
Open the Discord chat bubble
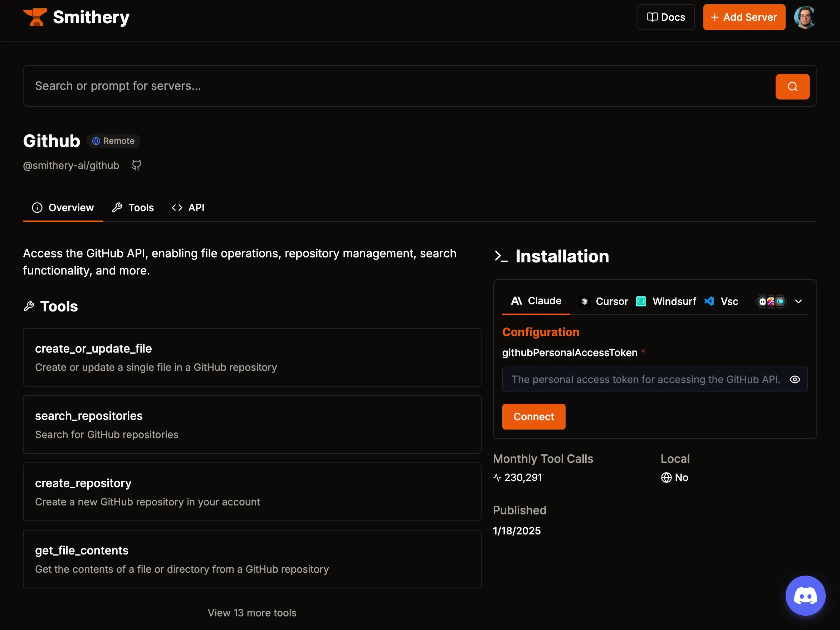point(805,595)
